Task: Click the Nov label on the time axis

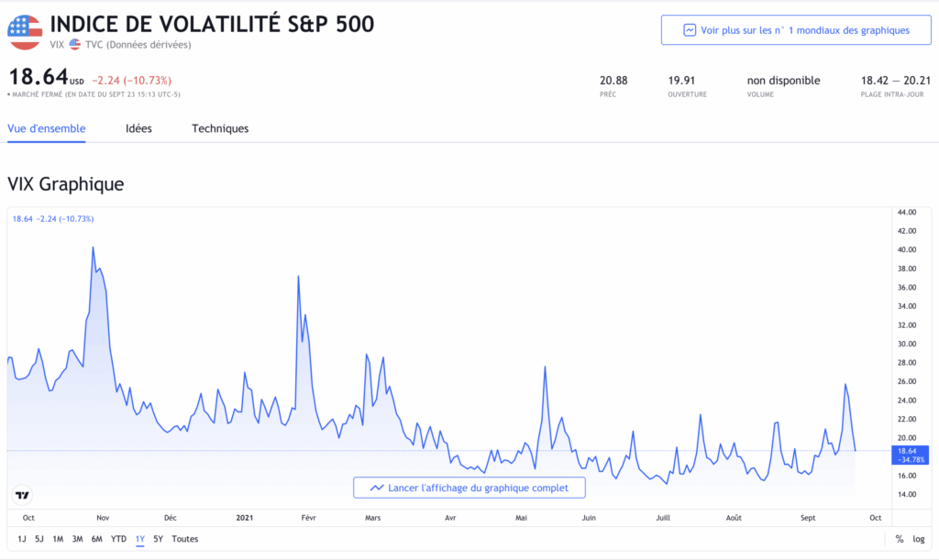Action: pos(103,518)
